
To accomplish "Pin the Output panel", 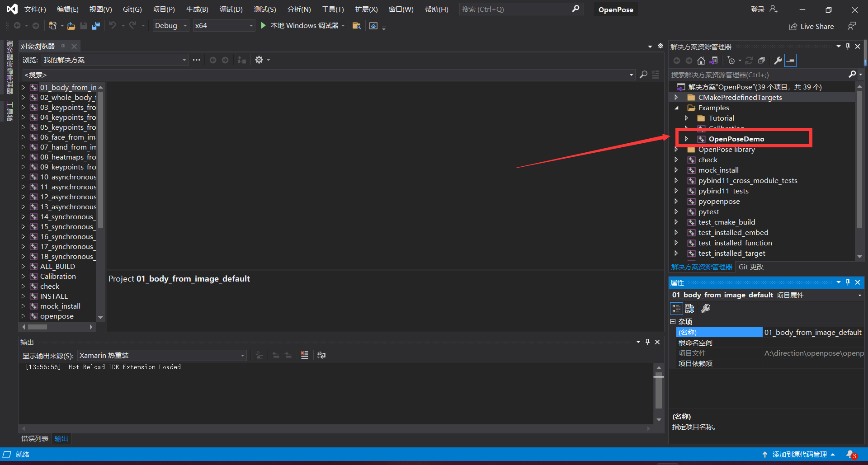I will (648, 342).
